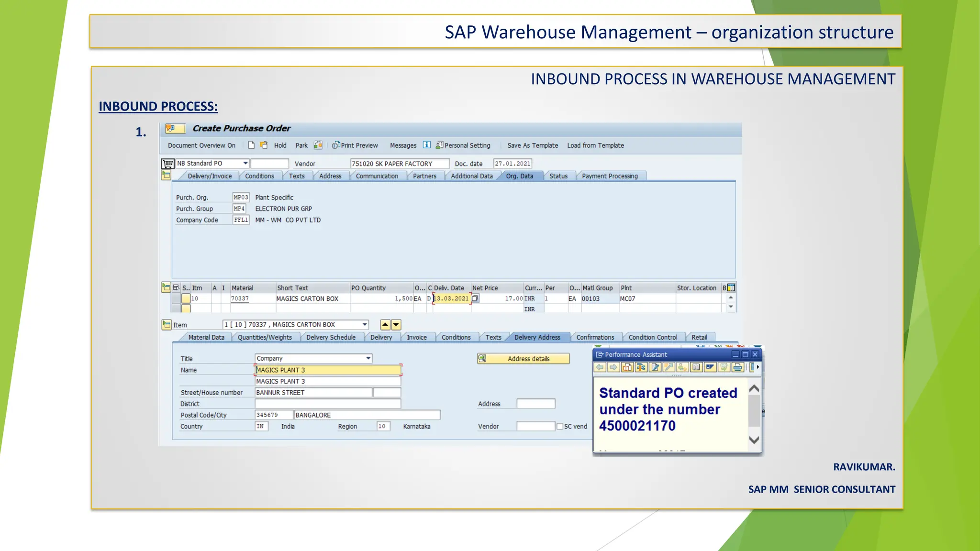The image size is (980, 551).
Task: Click the Doc. date field 27.01.2021
Action: pyautogui.click(x=512, y=164)
